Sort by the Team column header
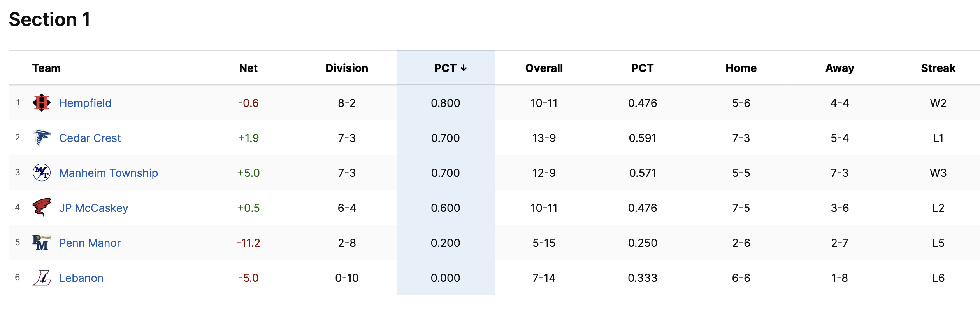Image resolution: width=980 pixels, height=311 pixels. [46, 68]
